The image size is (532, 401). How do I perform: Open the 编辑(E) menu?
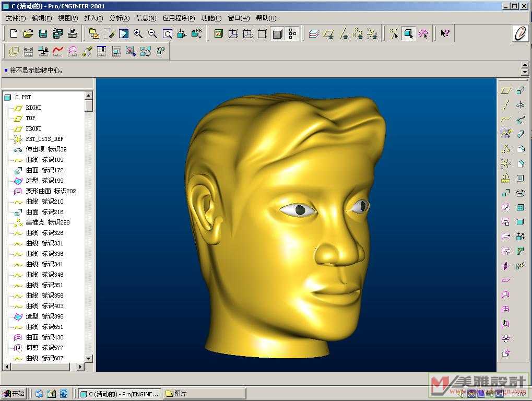(42, 18)
